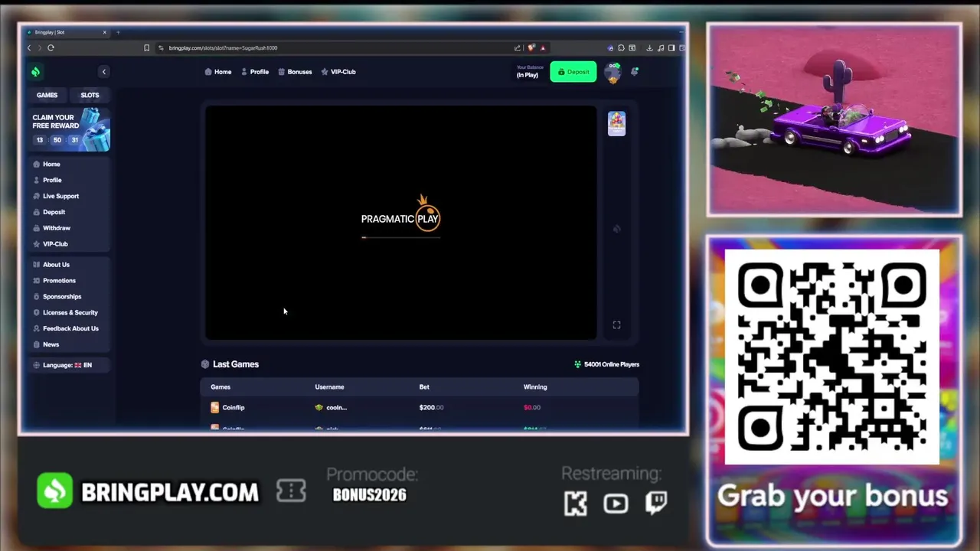This screenshot has width=980, height=551.
Task: Click the Brave shields lion icon
Action: coord(531,47)
